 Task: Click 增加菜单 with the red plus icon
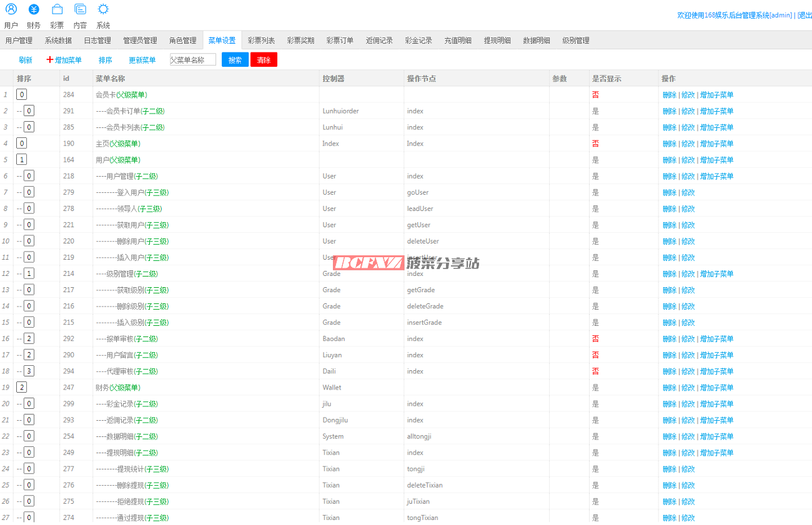pyautogui.click(x=64, y=60)
